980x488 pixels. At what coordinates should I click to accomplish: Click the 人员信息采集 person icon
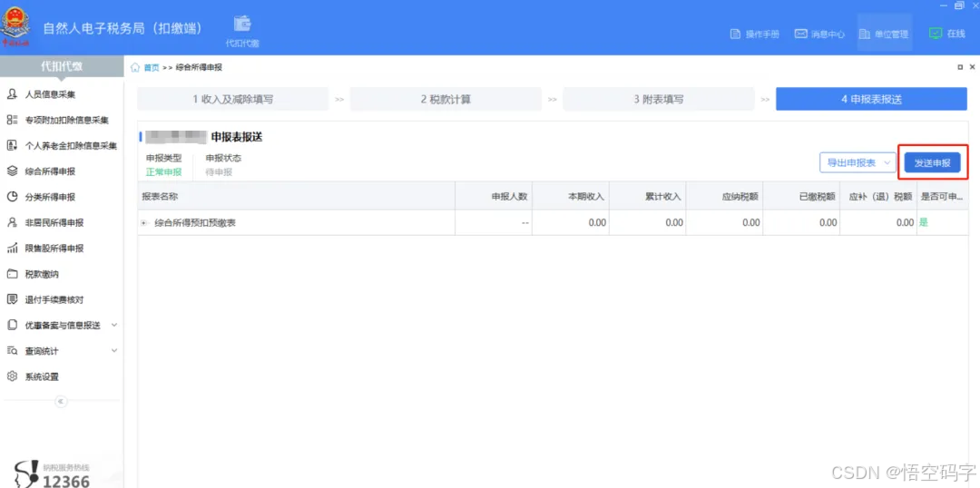tap(11, 94)
